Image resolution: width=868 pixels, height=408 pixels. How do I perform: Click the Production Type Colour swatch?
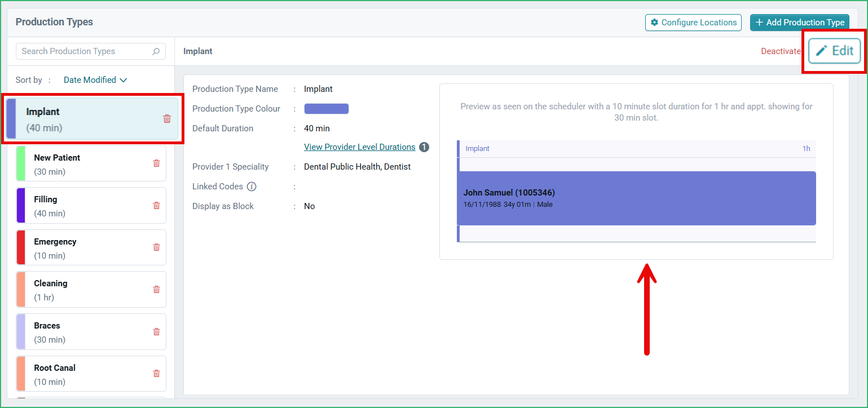coord(327,109)
